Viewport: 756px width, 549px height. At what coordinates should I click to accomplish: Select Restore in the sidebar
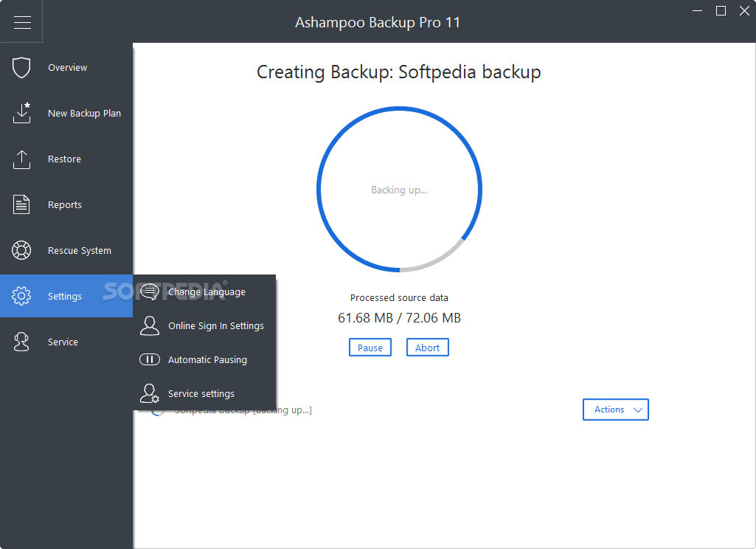tap(66, 159)
